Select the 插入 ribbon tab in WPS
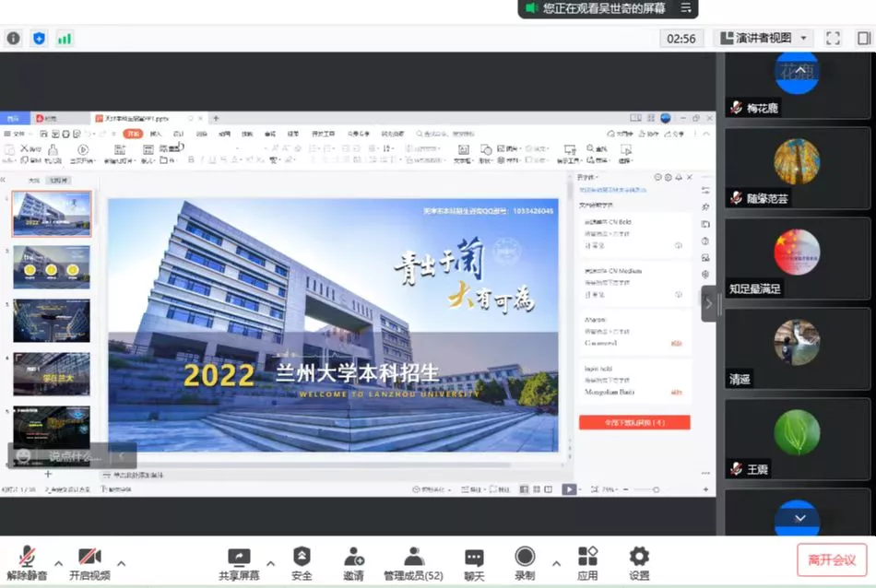 (156, 134)
